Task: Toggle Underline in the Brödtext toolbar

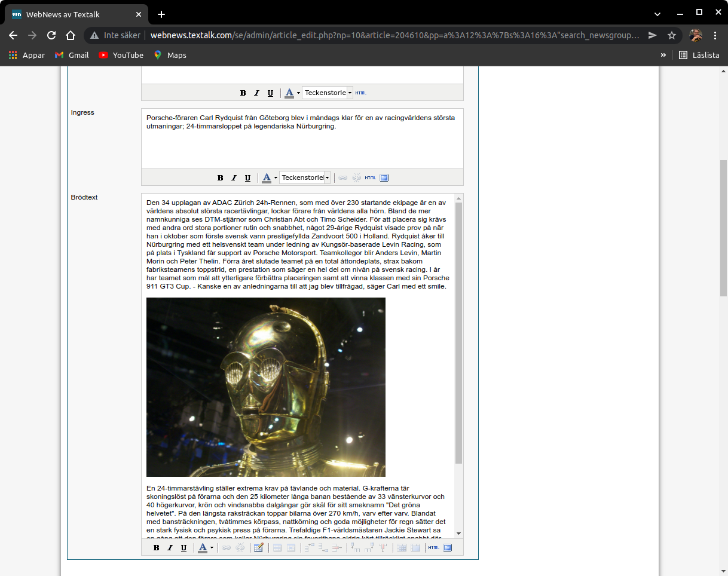Action: 184,547
